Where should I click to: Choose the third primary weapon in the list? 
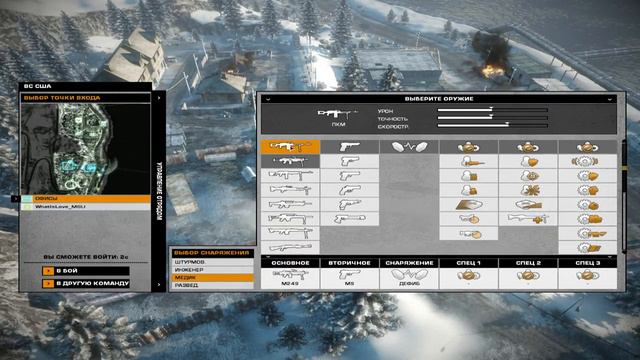290,176
